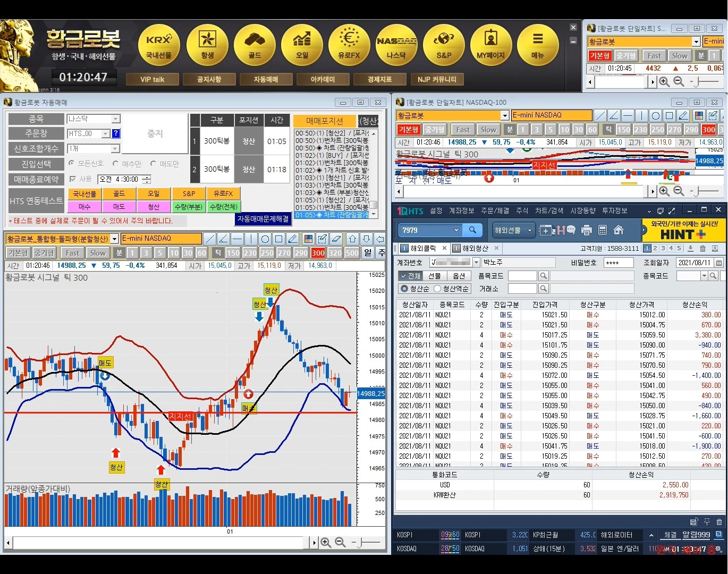Select diagonal line draw tool in main chart
728x574 pixels.
coord(210,239)
